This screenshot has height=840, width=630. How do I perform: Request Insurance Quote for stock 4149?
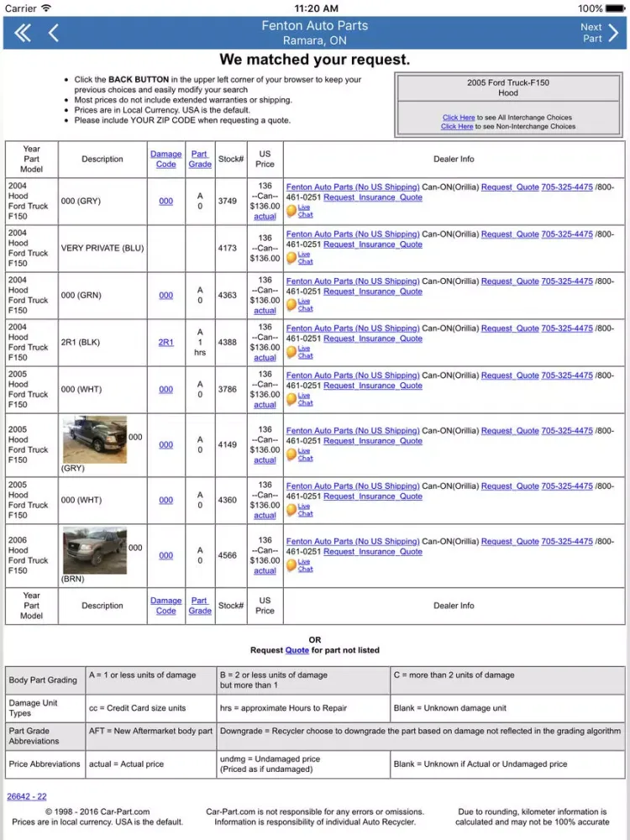(x=373, y=441)
